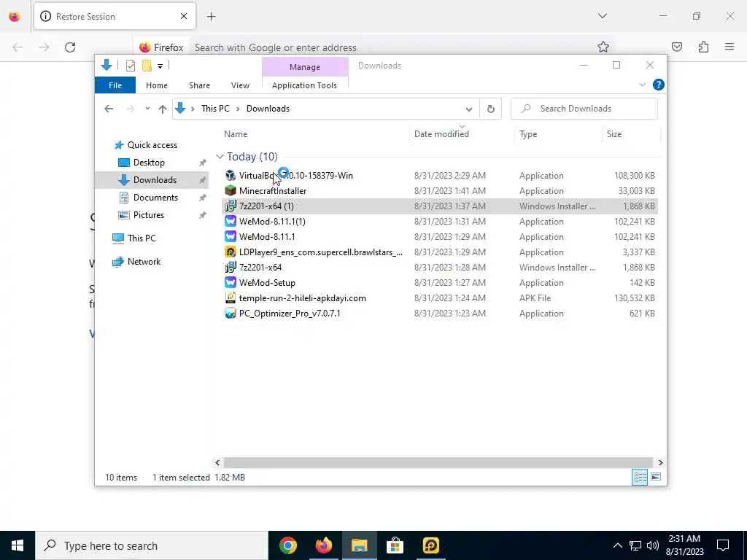747x560 pixels.
Task: Close the Restore Session tab
Action: 184,16
